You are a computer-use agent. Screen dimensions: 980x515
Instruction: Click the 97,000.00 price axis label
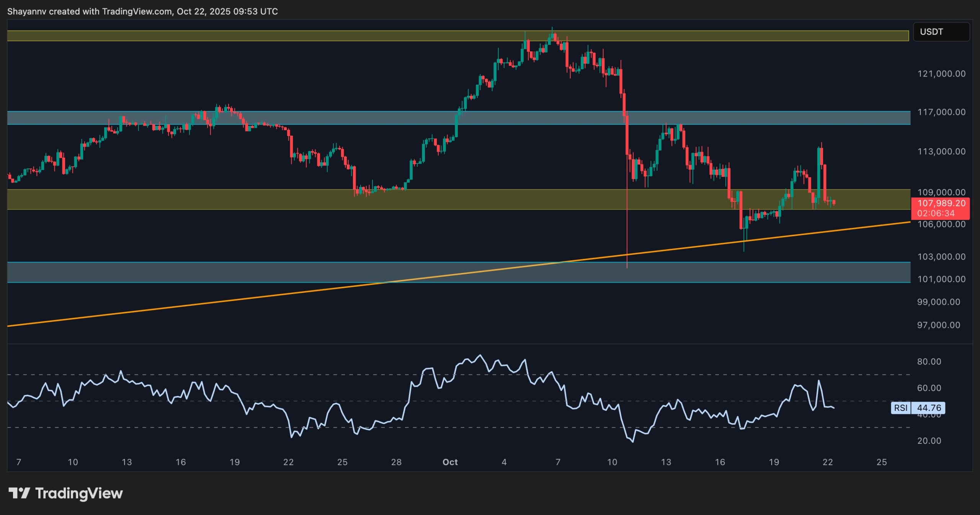(938, 325)
